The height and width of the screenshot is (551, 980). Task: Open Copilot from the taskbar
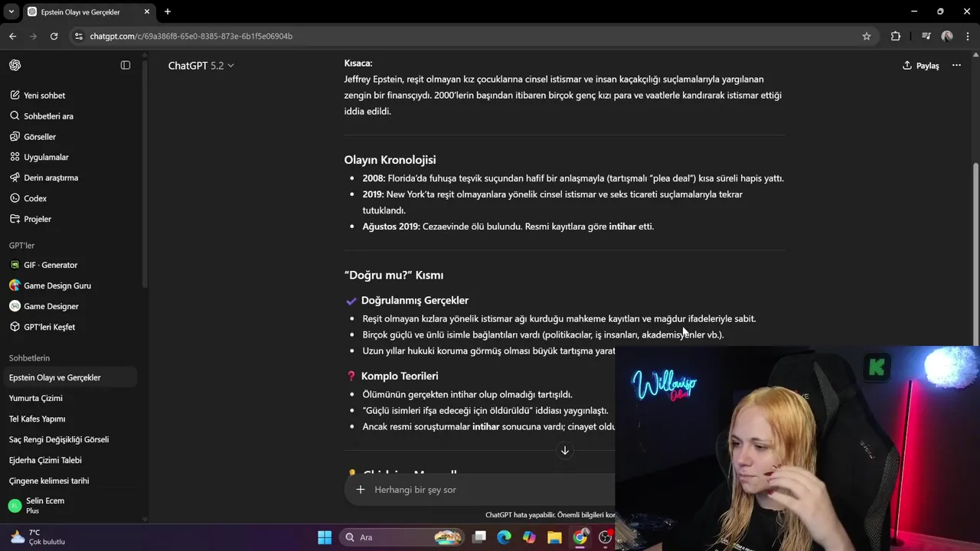529,537
